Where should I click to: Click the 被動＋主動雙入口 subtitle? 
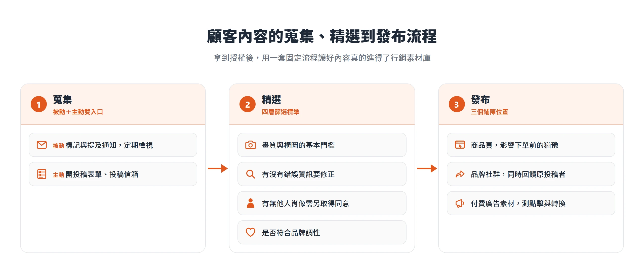pyautogui.click(x=78, y=112)
